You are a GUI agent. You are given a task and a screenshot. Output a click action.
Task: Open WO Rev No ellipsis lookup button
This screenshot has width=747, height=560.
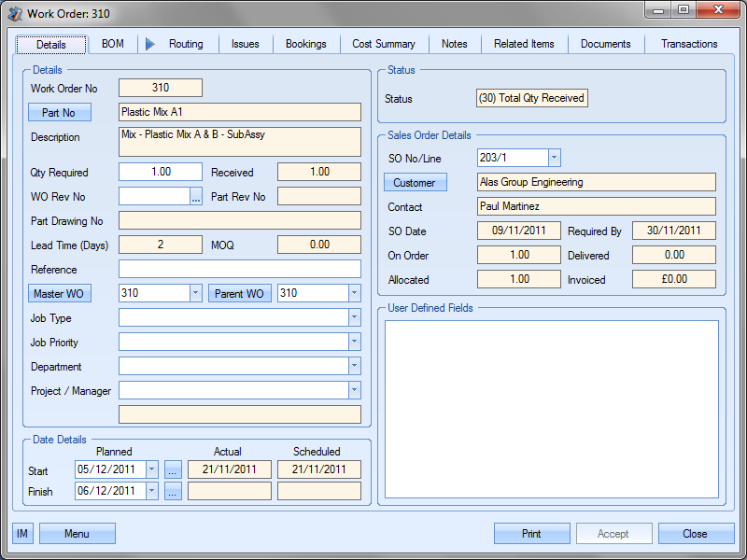click(196, 196)
